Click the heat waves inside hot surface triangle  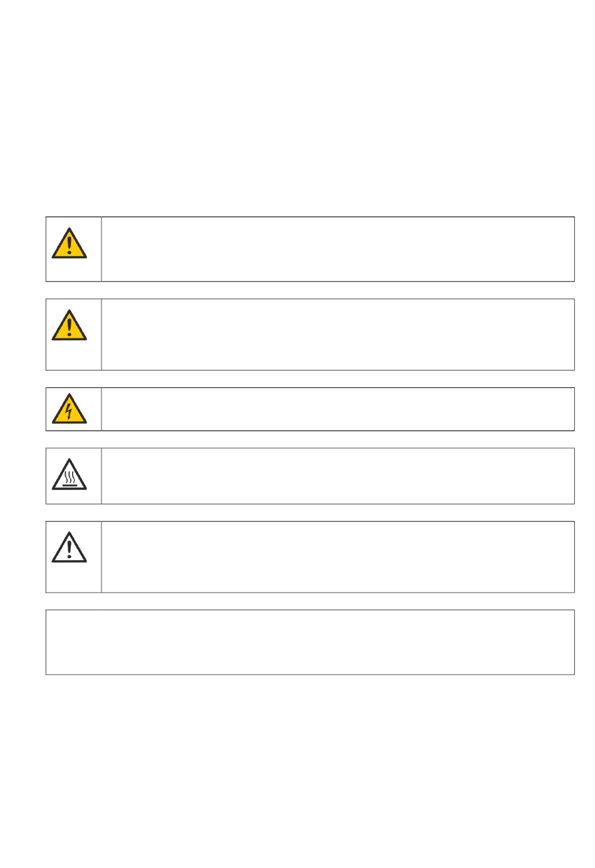[69, 477]
